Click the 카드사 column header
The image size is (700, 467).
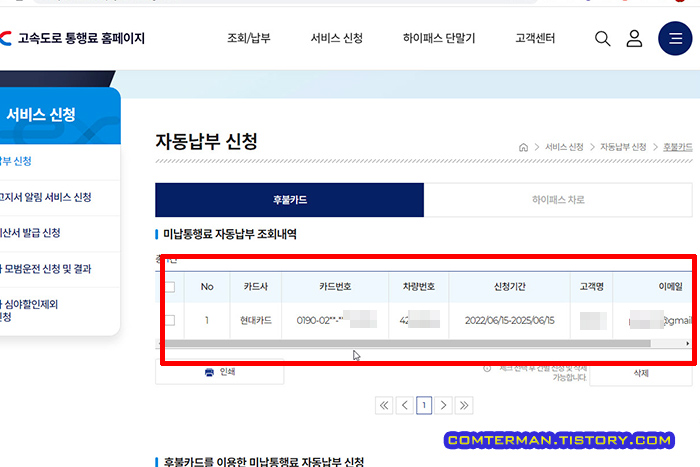coord(255,287)
